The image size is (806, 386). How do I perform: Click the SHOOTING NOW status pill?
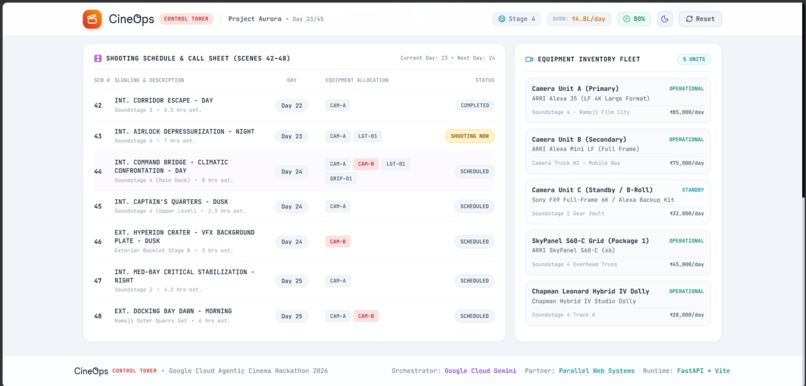point(470,136)
